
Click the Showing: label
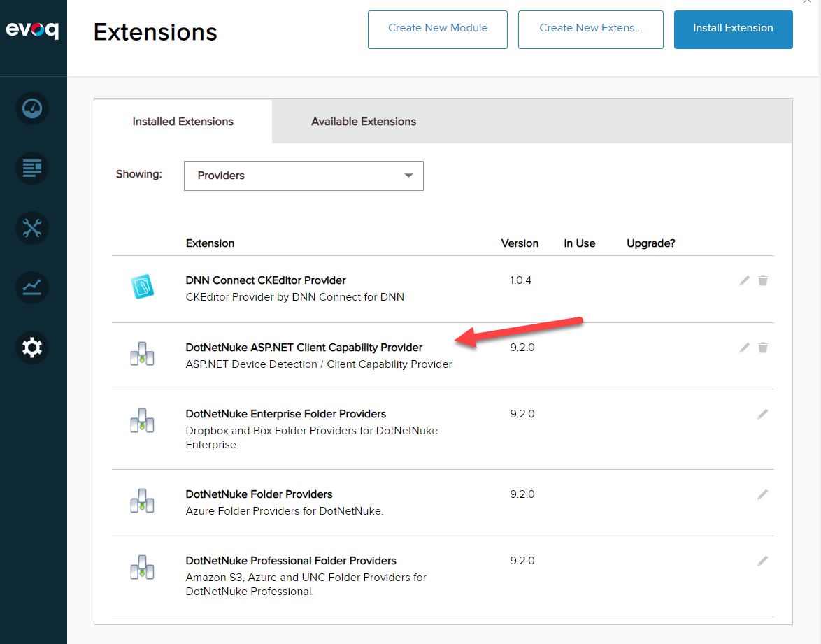pos(138,174)
